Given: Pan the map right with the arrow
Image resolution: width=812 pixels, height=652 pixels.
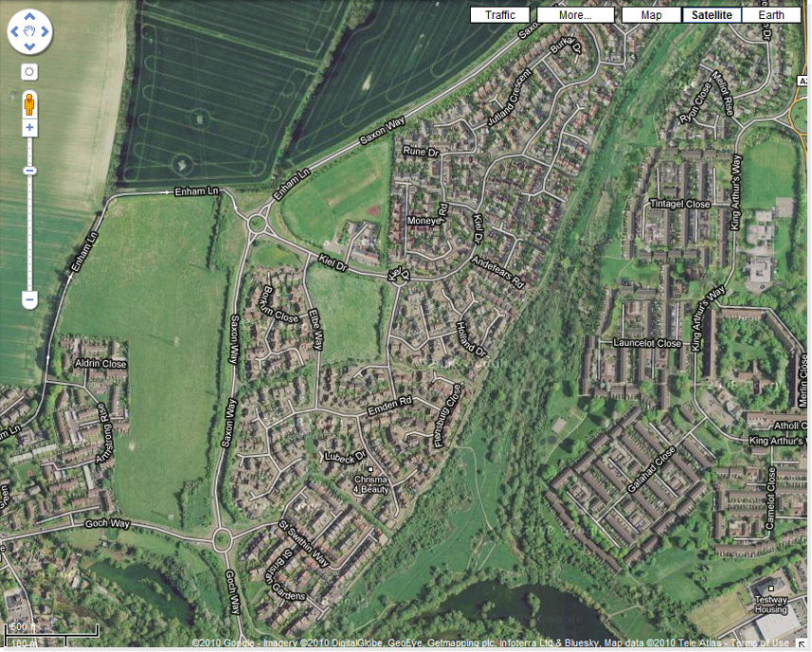Looking at the screenshot, I should (45, 31).
